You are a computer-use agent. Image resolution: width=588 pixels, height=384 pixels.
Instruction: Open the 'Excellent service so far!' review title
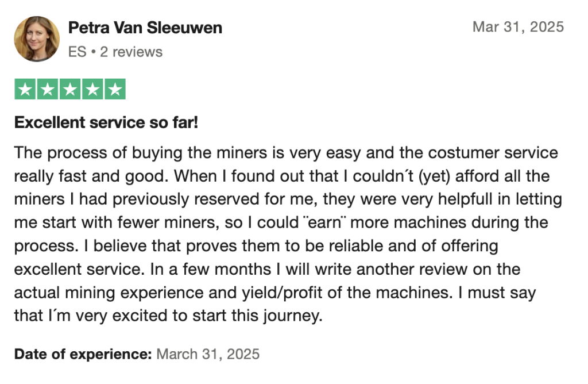106,122
